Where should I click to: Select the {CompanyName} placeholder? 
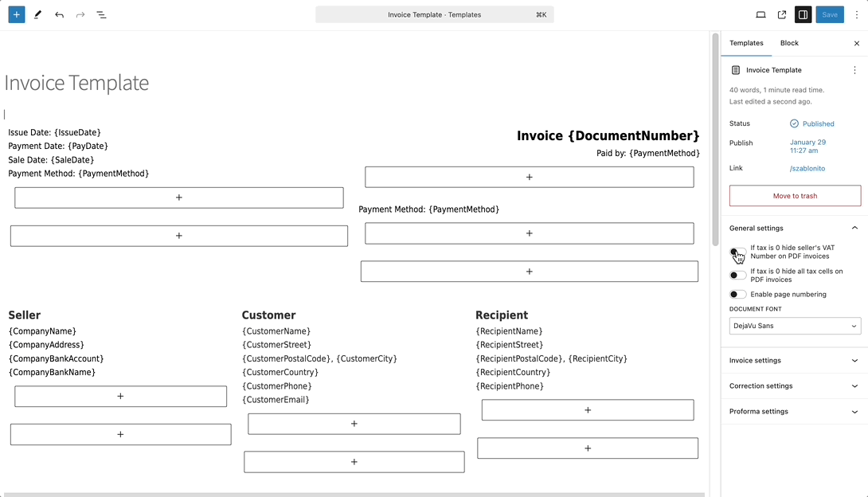click(x=43, y=331)
